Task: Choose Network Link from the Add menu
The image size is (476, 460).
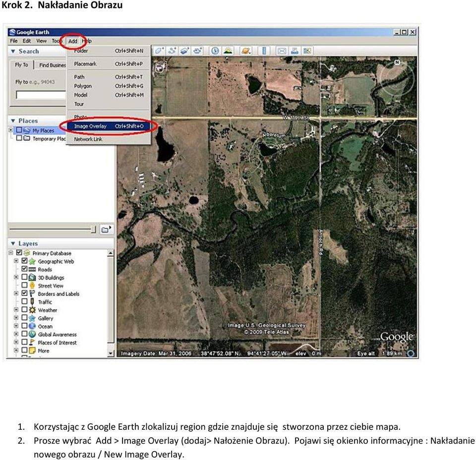Action: click(x=109, y=139)
